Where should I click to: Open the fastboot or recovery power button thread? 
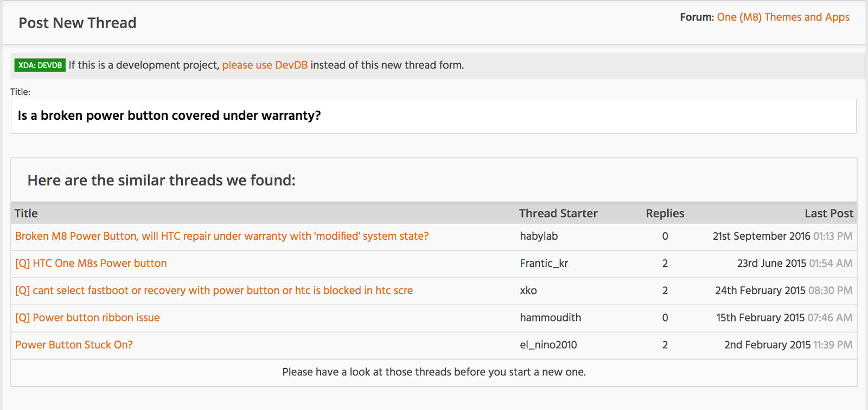[x=214, y=291]
